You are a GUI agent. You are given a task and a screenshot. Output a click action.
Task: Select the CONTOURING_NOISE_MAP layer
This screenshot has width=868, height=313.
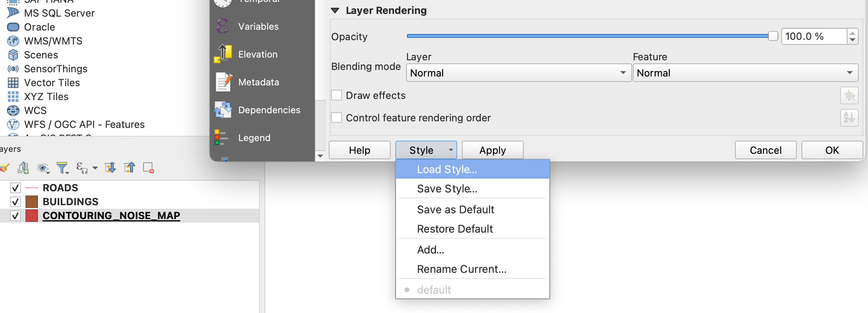pos(111,216)
